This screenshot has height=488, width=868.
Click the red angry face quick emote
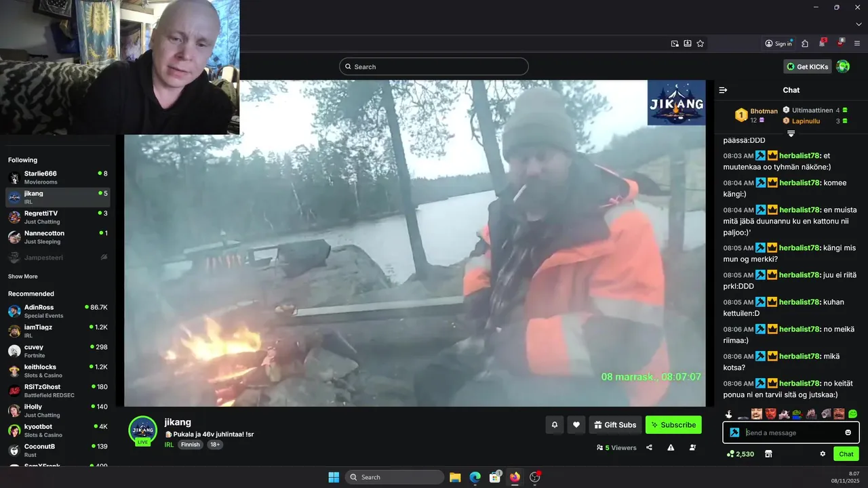click(770, 413)
